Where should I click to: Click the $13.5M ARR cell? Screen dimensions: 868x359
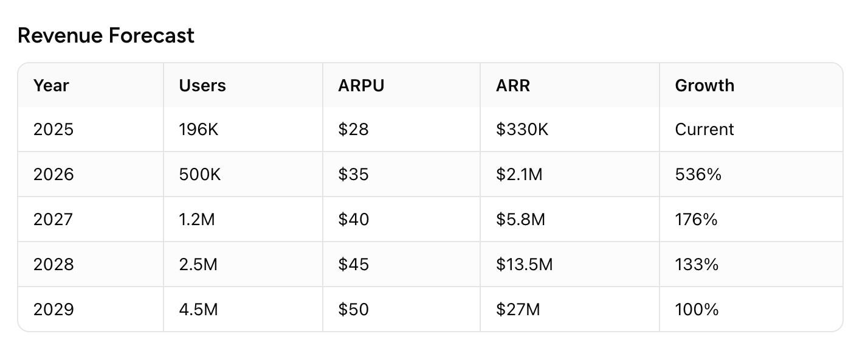tap(524, 265)
